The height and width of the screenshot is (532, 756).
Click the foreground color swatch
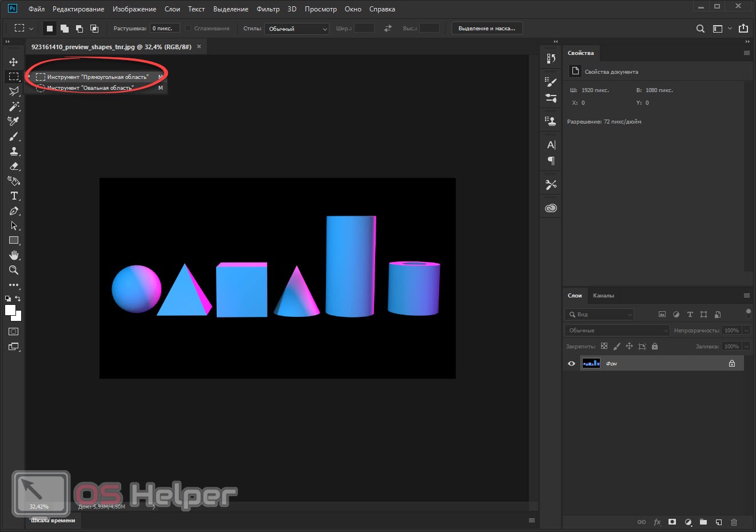(10, 310)
